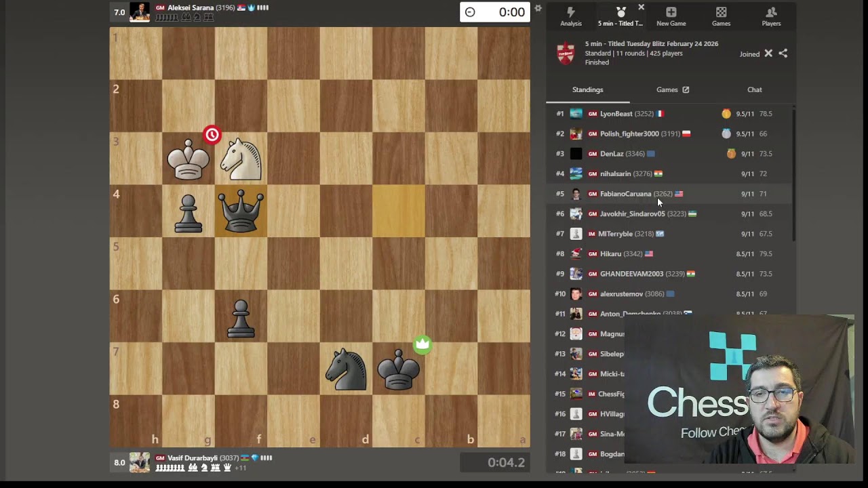Click the Titled Tuesday tournament logo
The width and height of the screenshot is (868, 488).
(566, 53)
